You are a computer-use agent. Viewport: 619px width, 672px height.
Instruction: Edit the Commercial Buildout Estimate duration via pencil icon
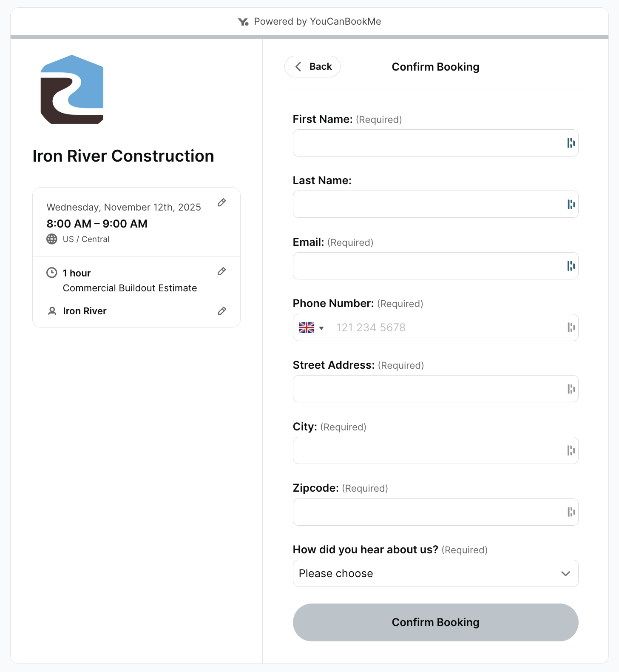point(221,271)
